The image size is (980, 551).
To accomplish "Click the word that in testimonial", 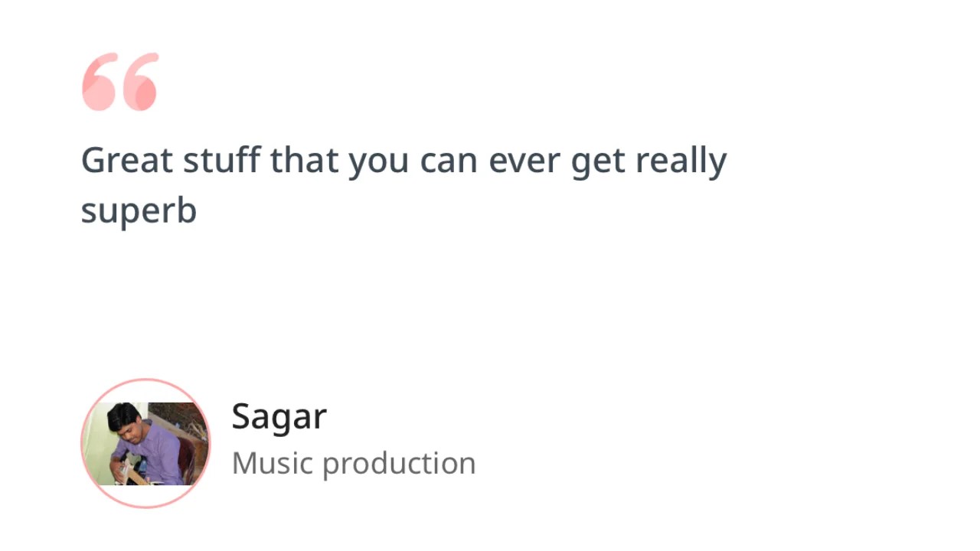I will 304,161.
